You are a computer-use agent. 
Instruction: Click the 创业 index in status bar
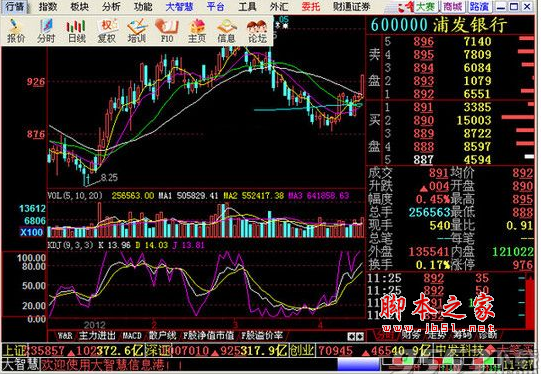(302, 351)
